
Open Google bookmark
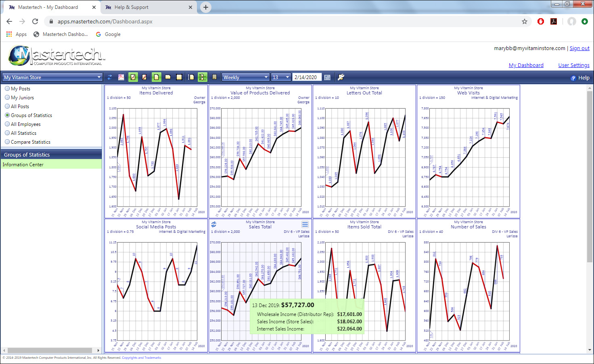tap(108, 34)
